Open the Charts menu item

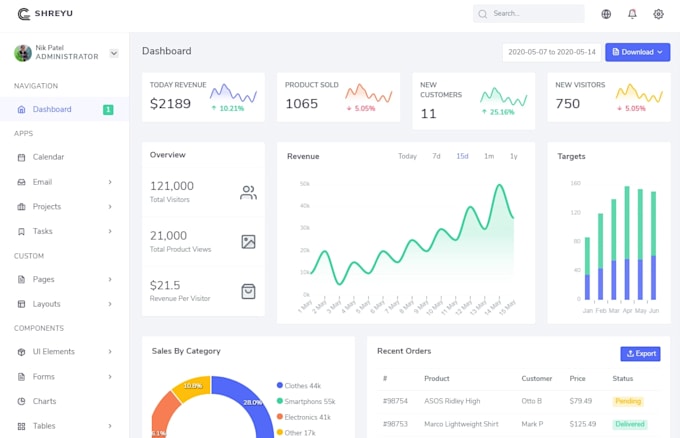coord(64,401)
